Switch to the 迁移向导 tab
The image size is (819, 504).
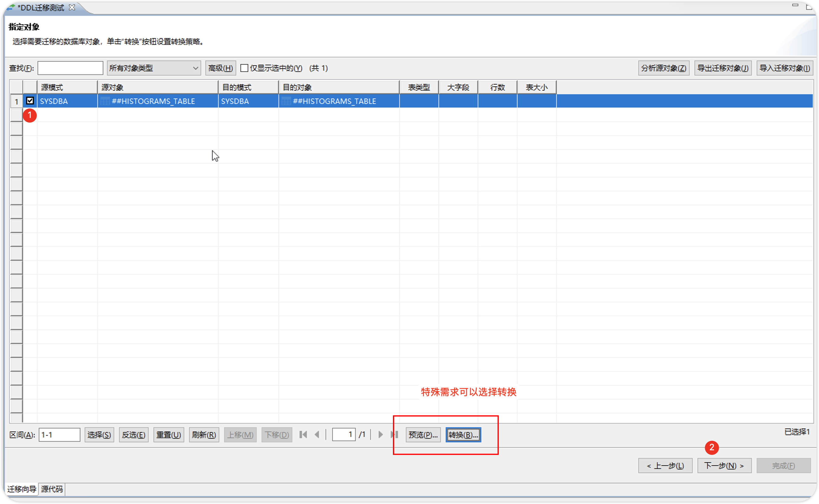pos(22,489)
